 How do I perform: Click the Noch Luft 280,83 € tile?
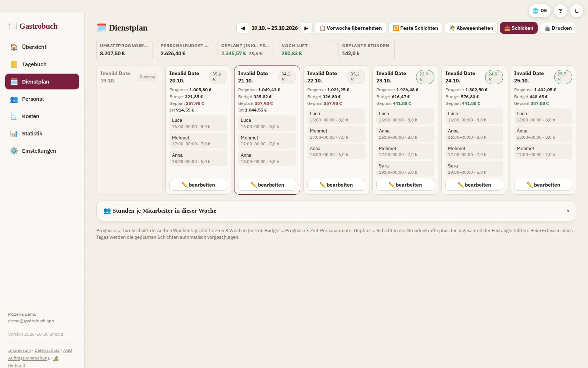[306, 50]
